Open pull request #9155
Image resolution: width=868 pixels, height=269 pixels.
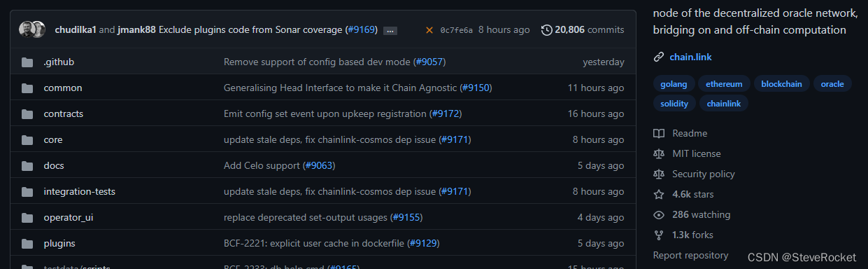tap(406, 217)
